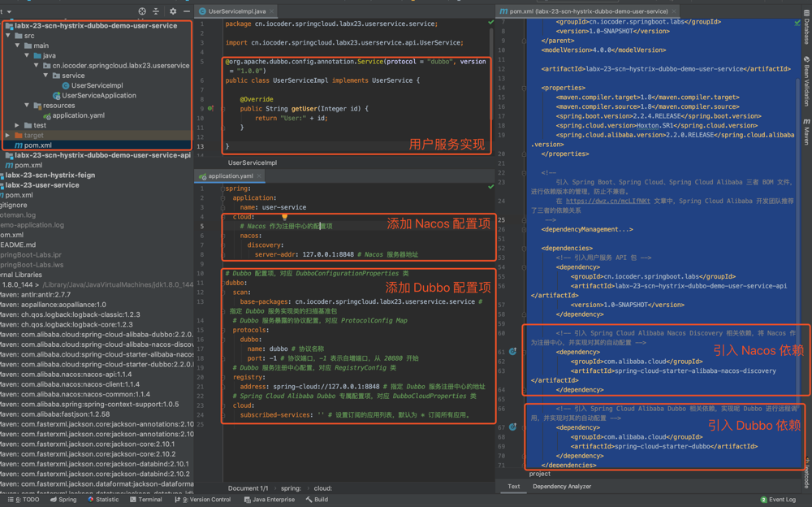
Task: Click getUser method name in editor
Action: click(304, 109)
